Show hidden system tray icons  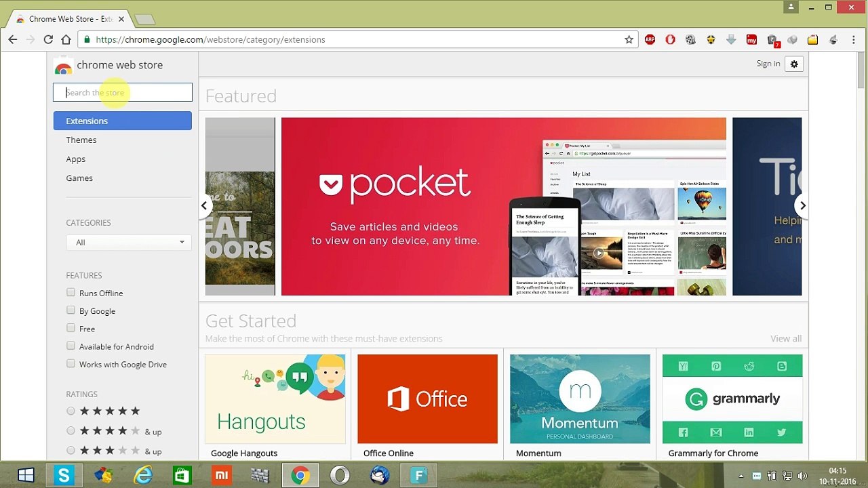[x=741, y=476]
